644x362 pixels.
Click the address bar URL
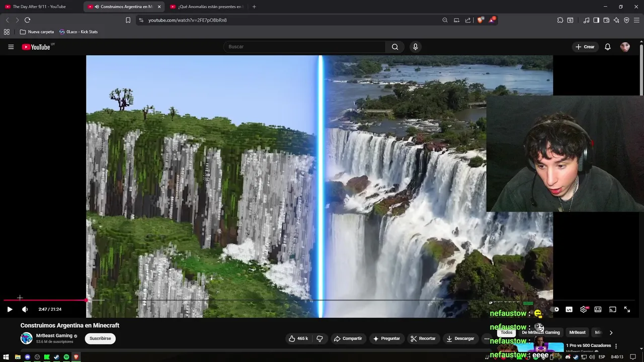pos(187,20)
